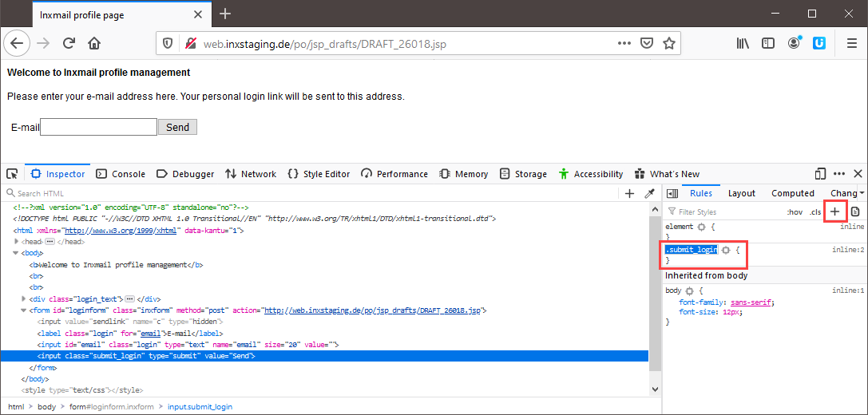Switch to the Inspector tab
Viewport: 868px width, 415px height.
[x=57, y=174]
